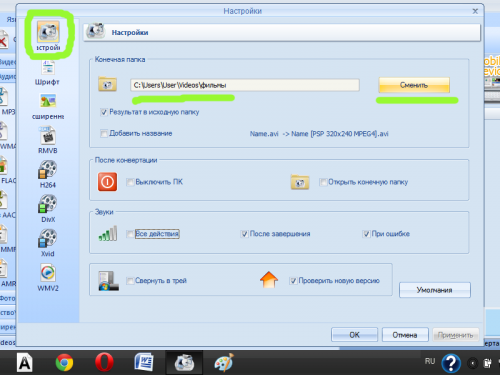This screenshot has width=500, height=375.
Task: Open Microsoft Word from the taskbar
Action: click(144, 362)
